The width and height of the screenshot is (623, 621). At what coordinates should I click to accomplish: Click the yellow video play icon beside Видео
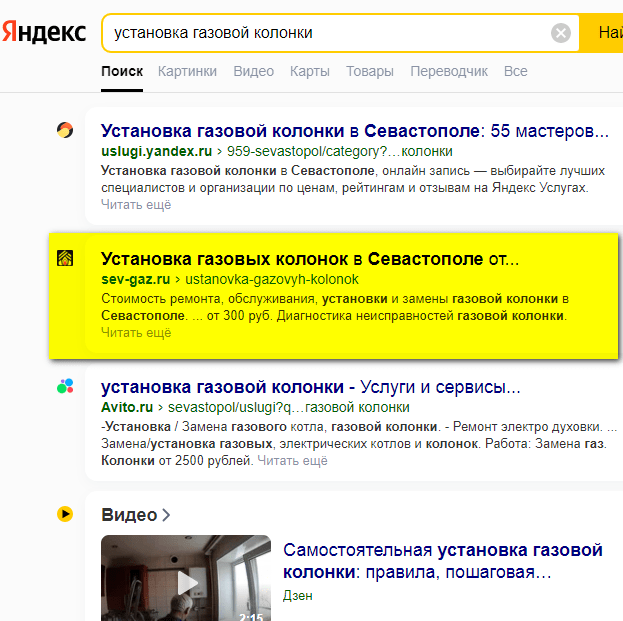click(x=65, y=514)
